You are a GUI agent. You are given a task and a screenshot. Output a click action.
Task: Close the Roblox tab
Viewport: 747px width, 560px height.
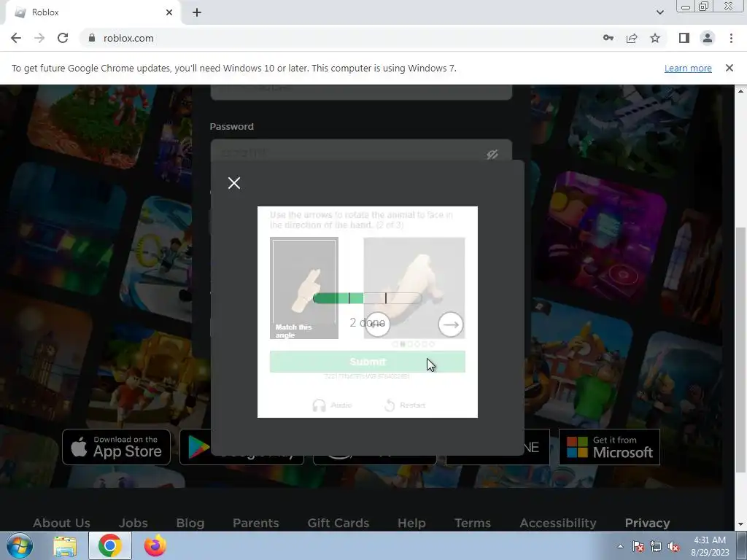169,12
